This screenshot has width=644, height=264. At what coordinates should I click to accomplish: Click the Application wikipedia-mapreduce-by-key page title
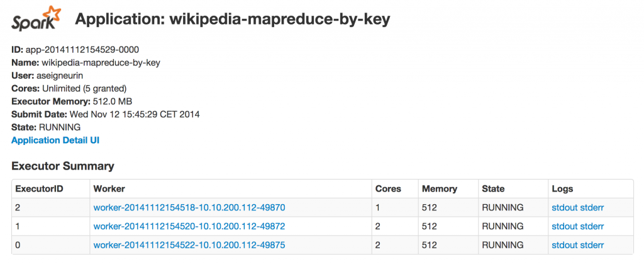point(233,20)
